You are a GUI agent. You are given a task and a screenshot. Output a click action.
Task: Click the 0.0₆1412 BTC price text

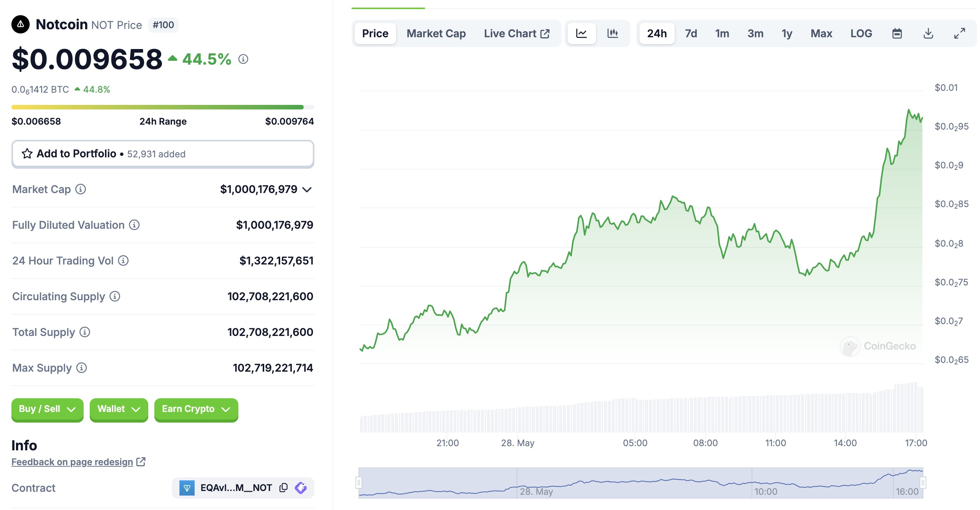point(40,90)
